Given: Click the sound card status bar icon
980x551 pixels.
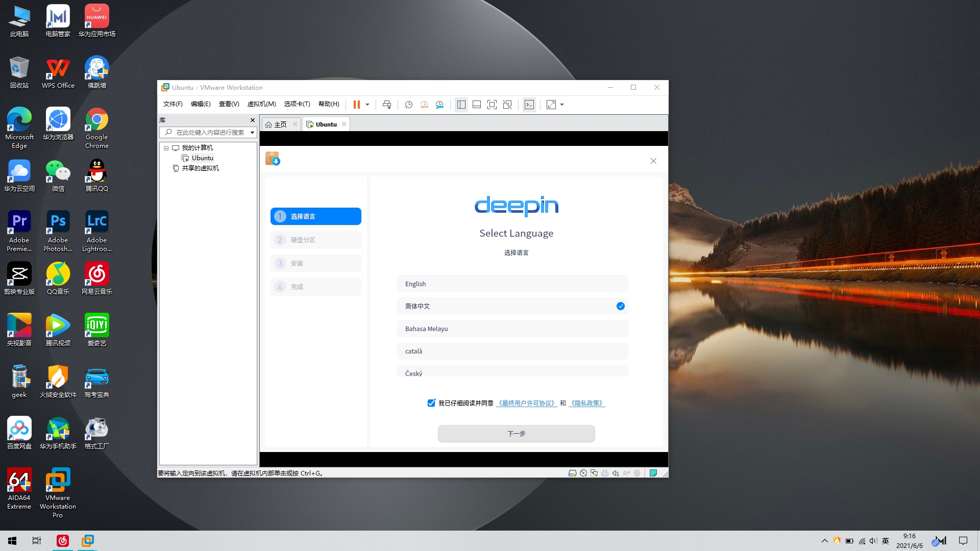Looking at the screenshot, I should point(616,473).
